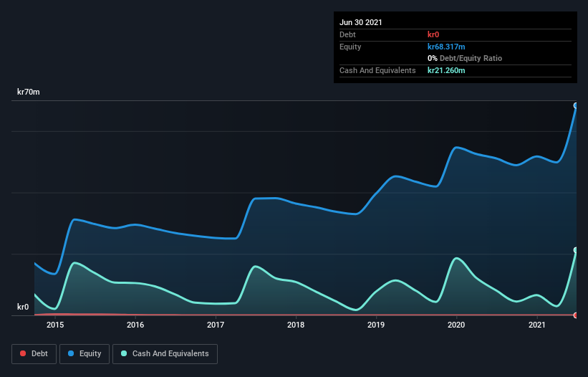Toggle the Cash And Equivalents legend button
The height and width of the screenshot is (377, 588).
pyautogui.click(x=165, y=353)
